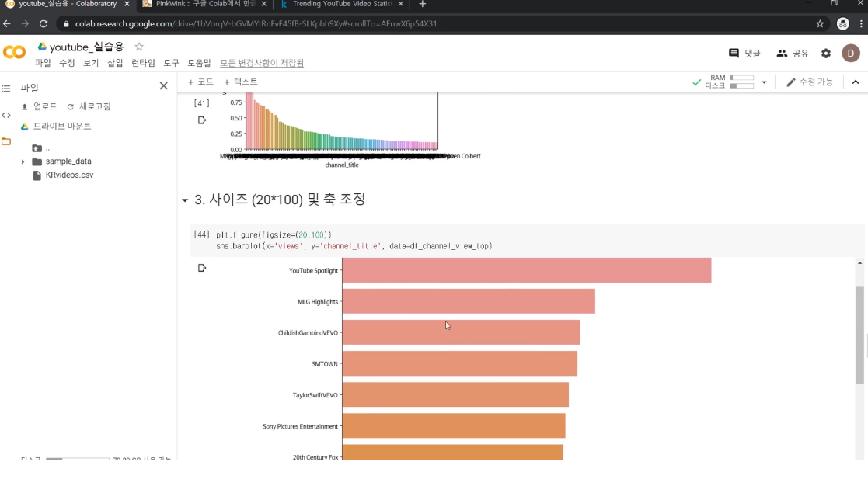Click section 3 사이즈 heading text
The image size is (868, 486).
[x=280, y=200]
